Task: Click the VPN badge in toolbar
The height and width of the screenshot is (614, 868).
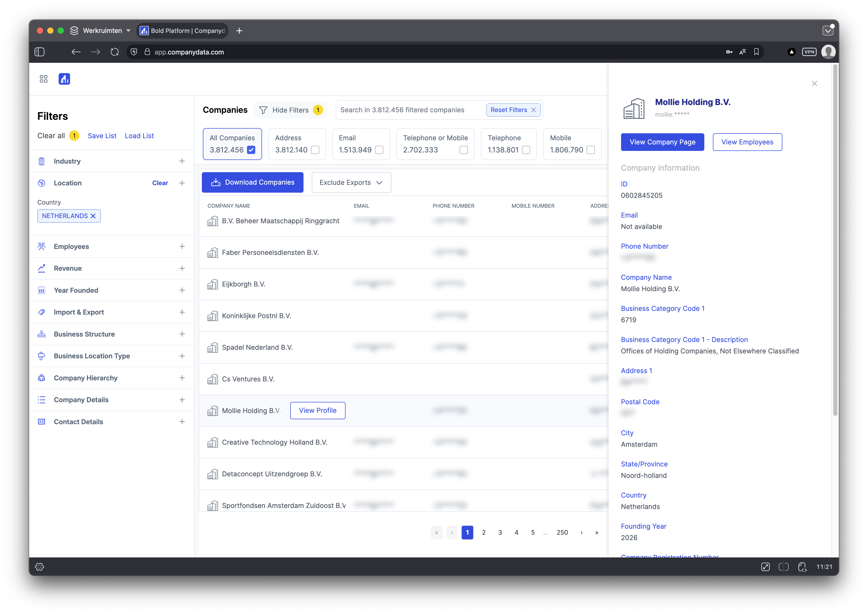Action: coord(809,52)
